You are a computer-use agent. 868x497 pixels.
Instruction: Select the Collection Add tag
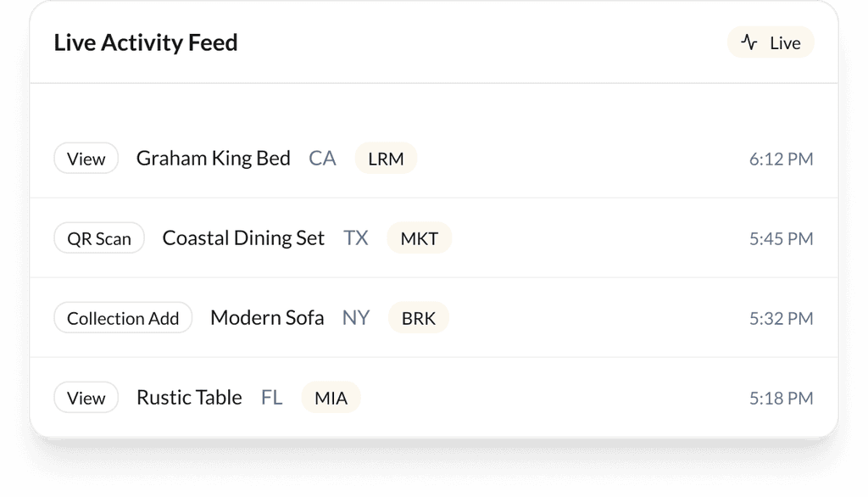click(x=123, y=318)
